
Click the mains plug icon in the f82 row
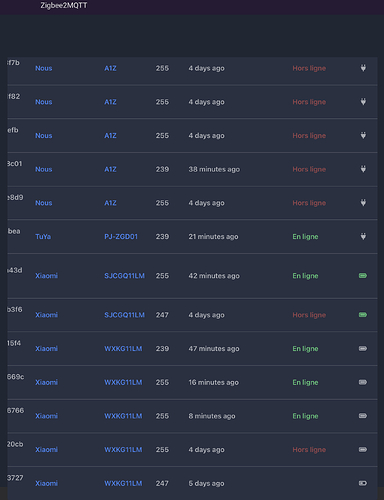363,102
